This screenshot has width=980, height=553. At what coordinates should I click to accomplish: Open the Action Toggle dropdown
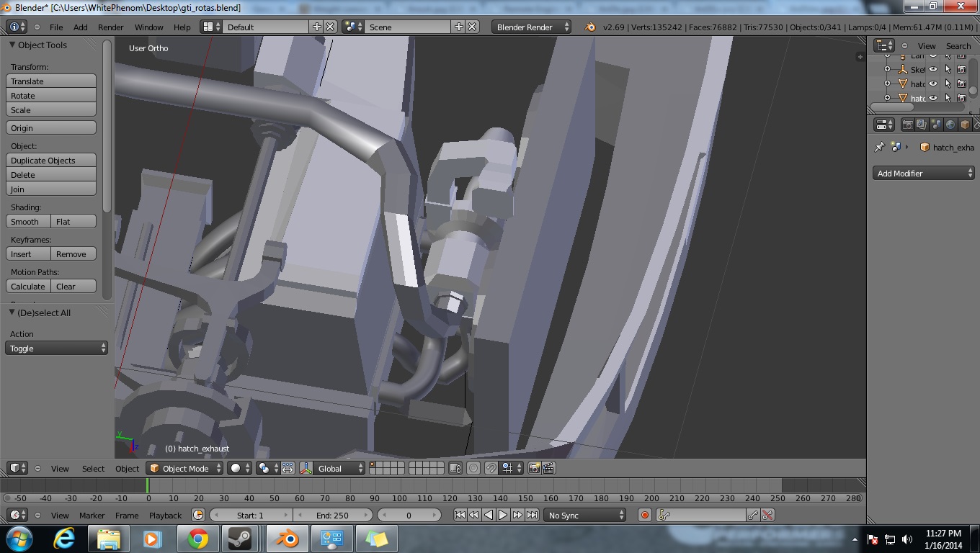point(56,349)
